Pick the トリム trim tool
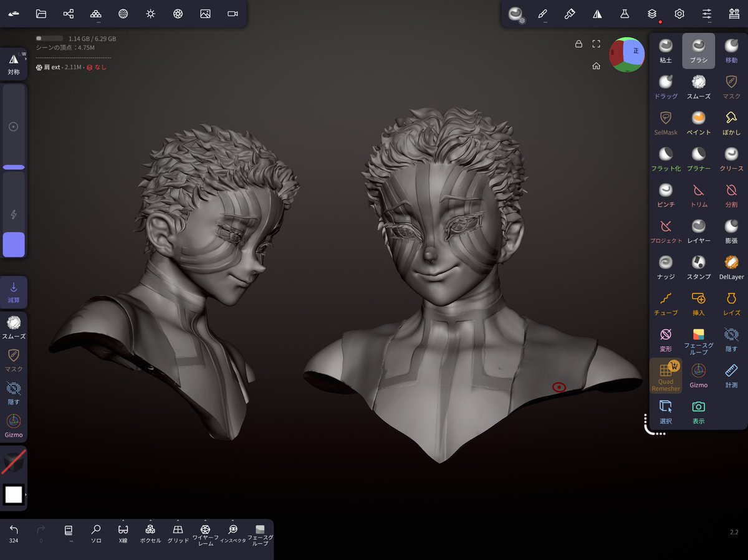The image size is (748, 560). click(699, 196)
